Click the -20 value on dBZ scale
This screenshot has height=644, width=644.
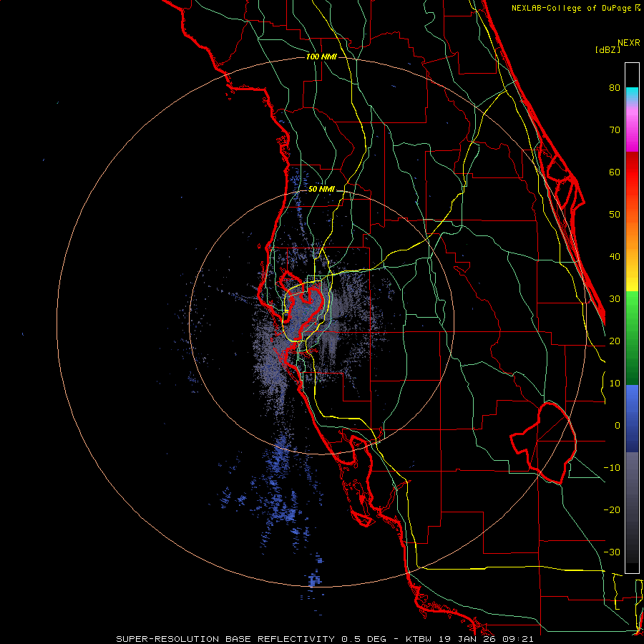[612, 510]
